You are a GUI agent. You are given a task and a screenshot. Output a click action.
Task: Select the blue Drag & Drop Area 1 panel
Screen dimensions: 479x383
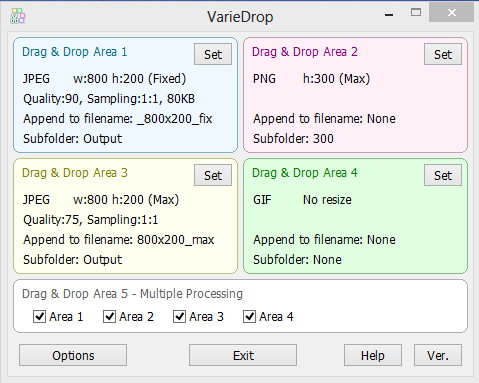pos(125,95)
